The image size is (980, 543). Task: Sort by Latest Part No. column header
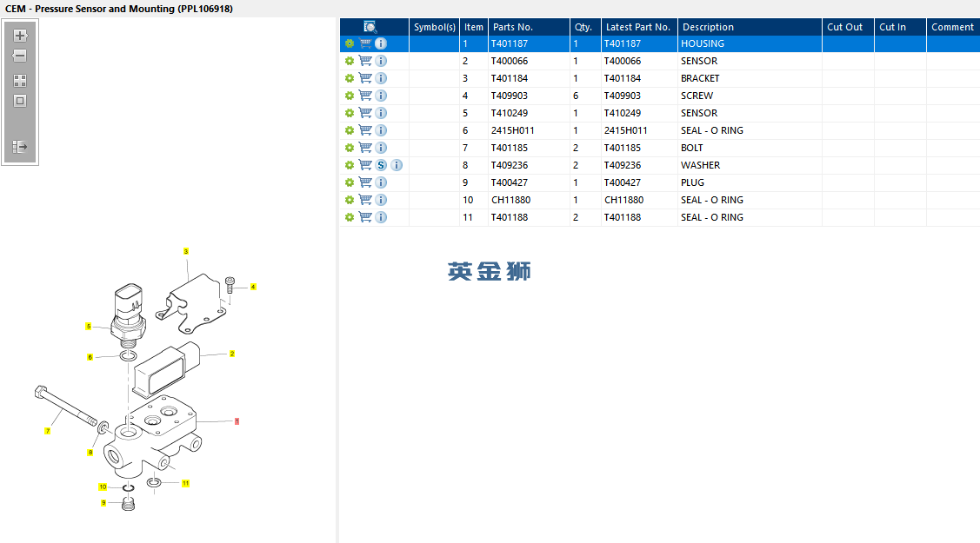click(x=639, y=27)
